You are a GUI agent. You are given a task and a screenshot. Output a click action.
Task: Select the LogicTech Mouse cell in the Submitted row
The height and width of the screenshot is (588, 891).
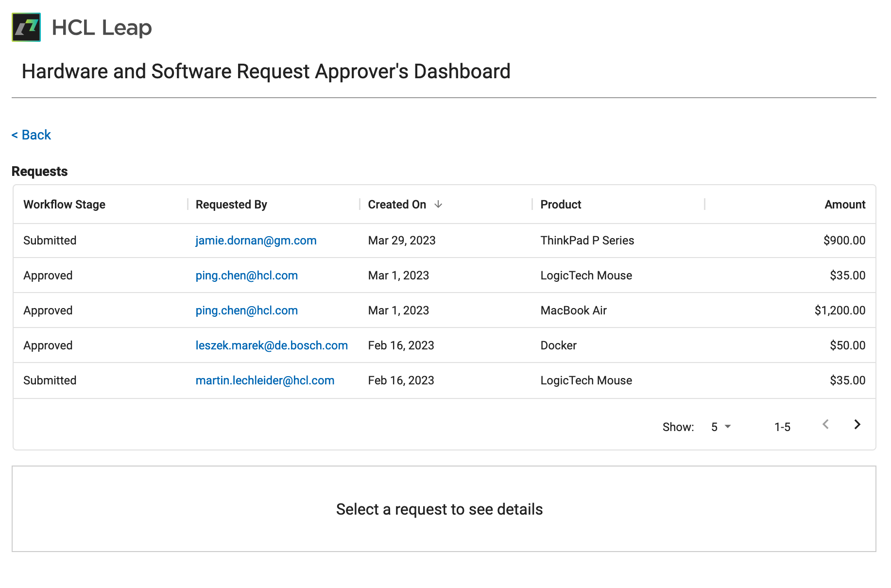586,380
